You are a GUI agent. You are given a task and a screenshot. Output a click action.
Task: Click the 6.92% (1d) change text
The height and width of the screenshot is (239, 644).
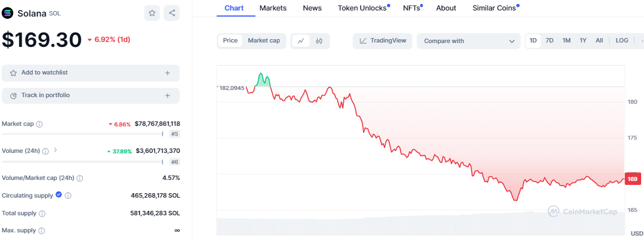(109, 40)
